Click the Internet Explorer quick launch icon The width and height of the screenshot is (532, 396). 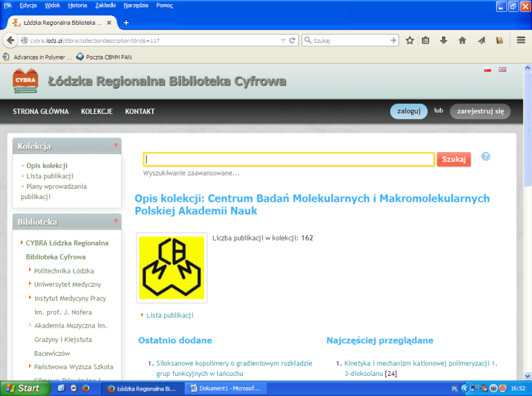click(x=62, y=388)
